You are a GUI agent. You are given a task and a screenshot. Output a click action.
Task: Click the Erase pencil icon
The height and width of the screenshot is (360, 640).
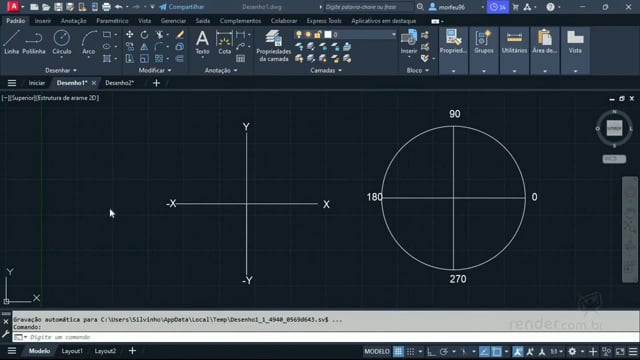click(x=180, y=35)
